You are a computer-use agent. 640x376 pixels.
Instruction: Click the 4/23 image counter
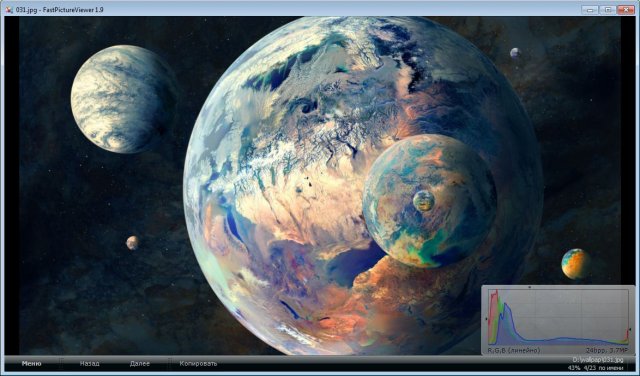tap(590, 368)
